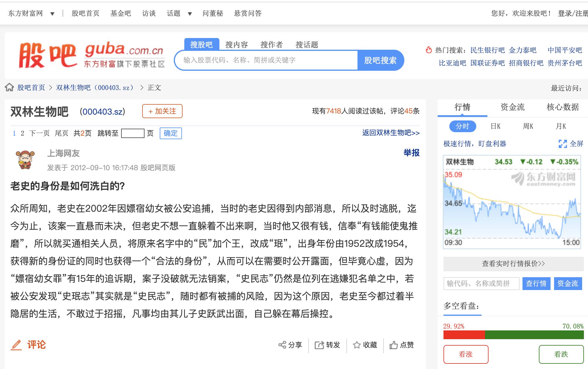
Task: Click 下一页 next page link
Action: (x=39, y=133)
